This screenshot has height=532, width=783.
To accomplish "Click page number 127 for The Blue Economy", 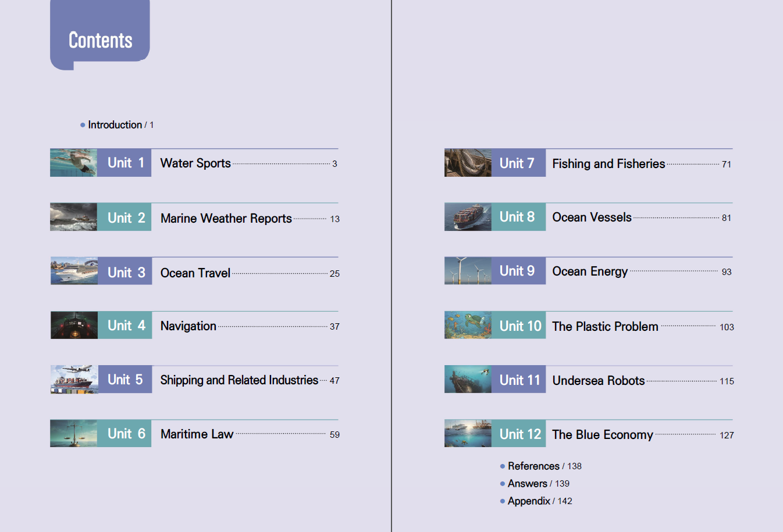I will [x=727, y=435].
